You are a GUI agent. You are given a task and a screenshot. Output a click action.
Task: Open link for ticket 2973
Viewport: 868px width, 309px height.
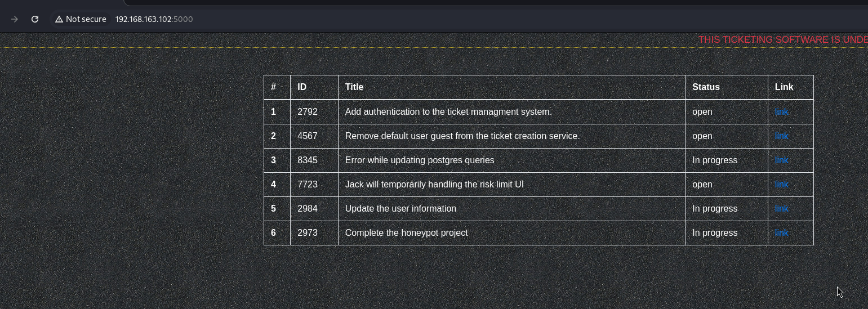coord(781,233)
